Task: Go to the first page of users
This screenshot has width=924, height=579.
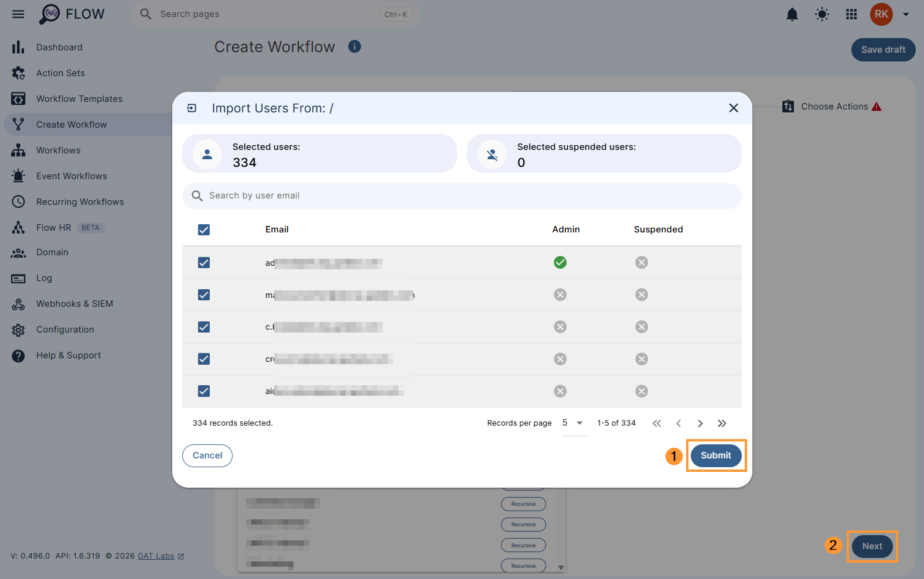Action: [657, 423]
